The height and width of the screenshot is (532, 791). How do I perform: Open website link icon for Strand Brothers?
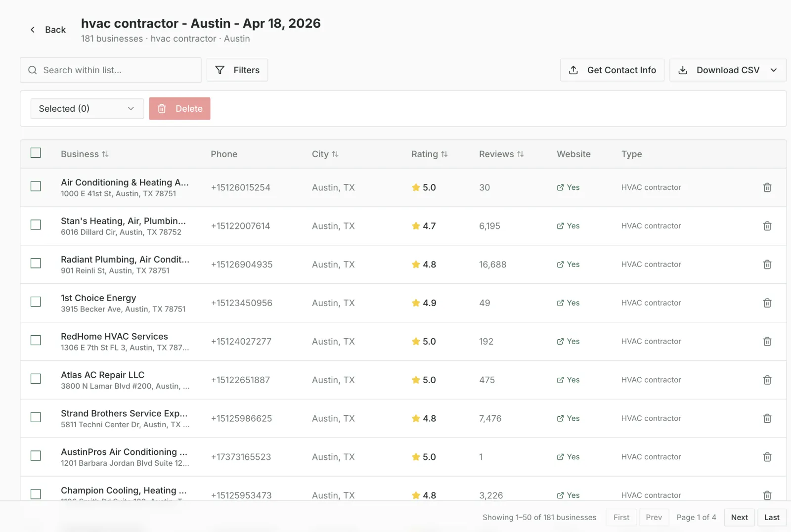(x=560, y=419)
